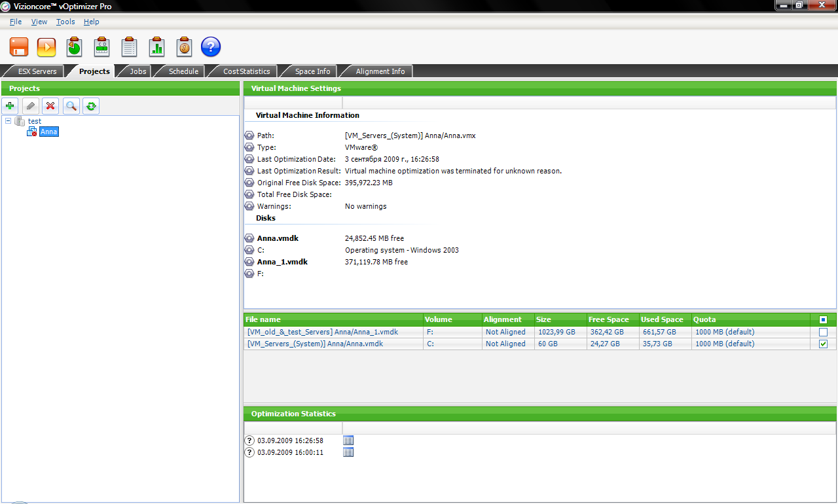Expand the Anna.vmdk disk details
Screen dimensions: 838x504
[x=249, y=238]
